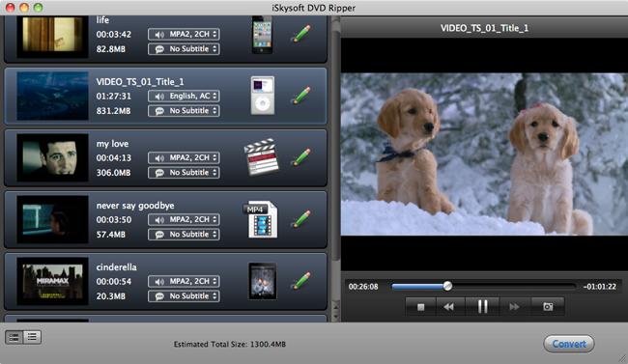Open audio track dropdown for my love
The width and height of the screenshot is (628, 364).
pyautogui.click(x=184, y=157)
